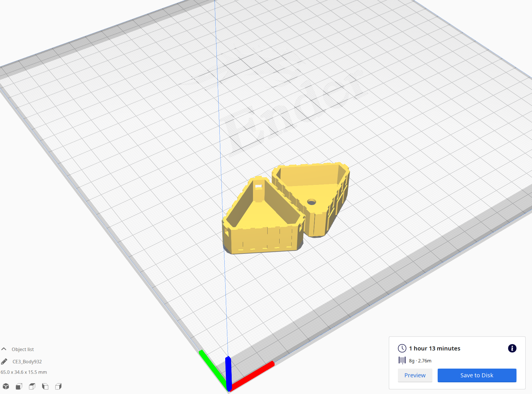This screenshot has width=532, height=394.
Task: Click the 8g · 2.76m material estimate
Action: [x=420, y=361]
